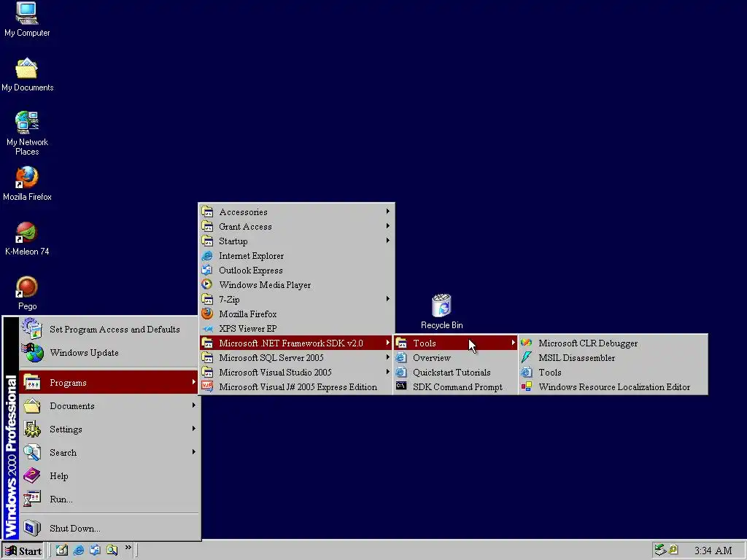
Task: Click the Internet Explorer icon in Programs menu
Action: pyautogui.click(x=207, y=256)
